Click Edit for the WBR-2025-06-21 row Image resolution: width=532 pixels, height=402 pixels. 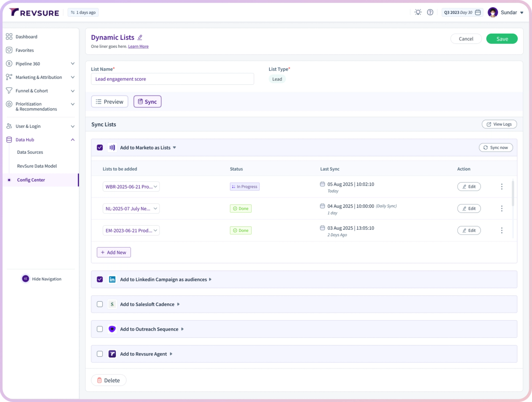point(469,187)
